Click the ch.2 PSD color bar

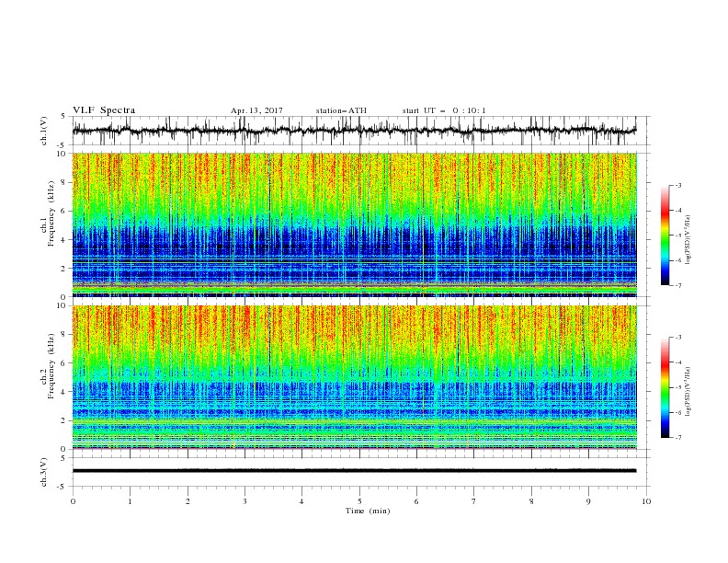point(665,387)
